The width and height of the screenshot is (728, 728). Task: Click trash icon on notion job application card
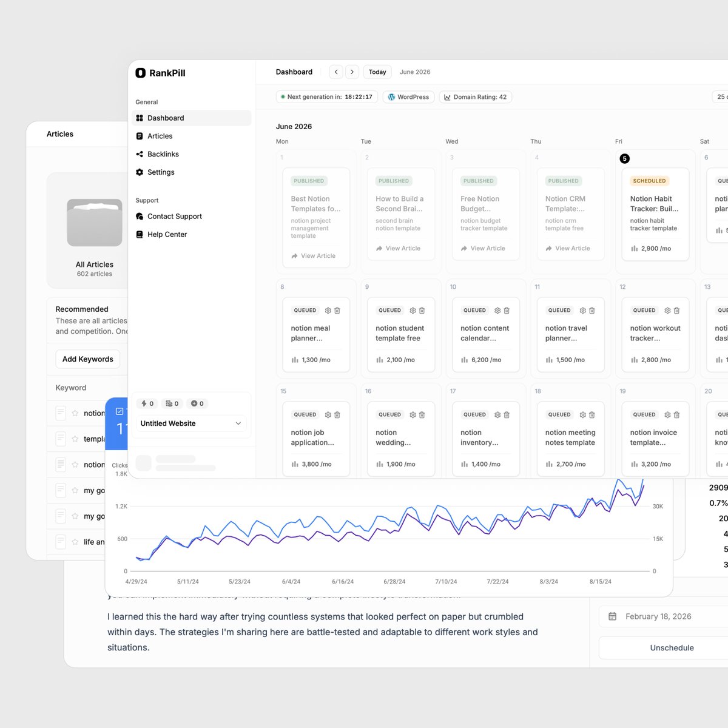(337, 415)
